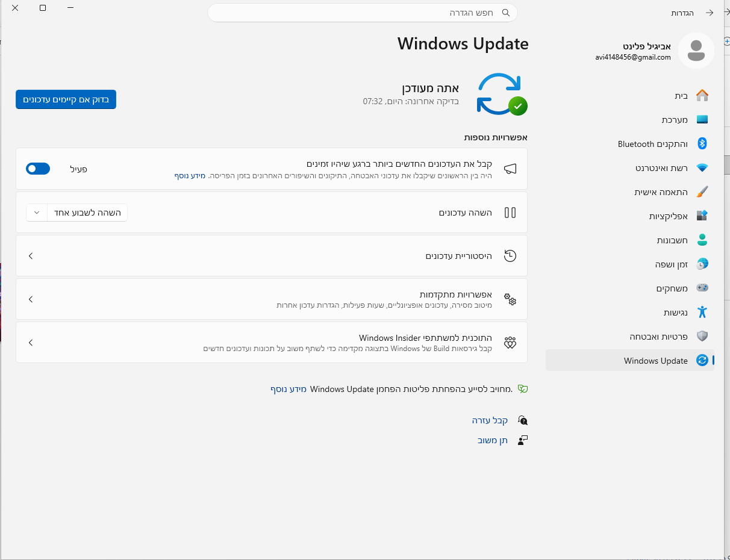Click the user email avi4148456@gmail.com
Viewport: 730px width, 560px height.
tap(632, 58)
